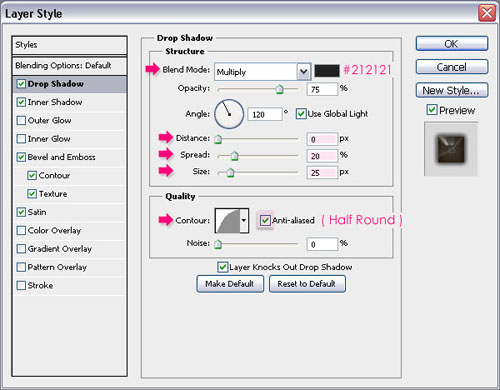Toggle the Bevel and Emboss checkbox
This screenshot has height=390, width=500.
[21, 157]
